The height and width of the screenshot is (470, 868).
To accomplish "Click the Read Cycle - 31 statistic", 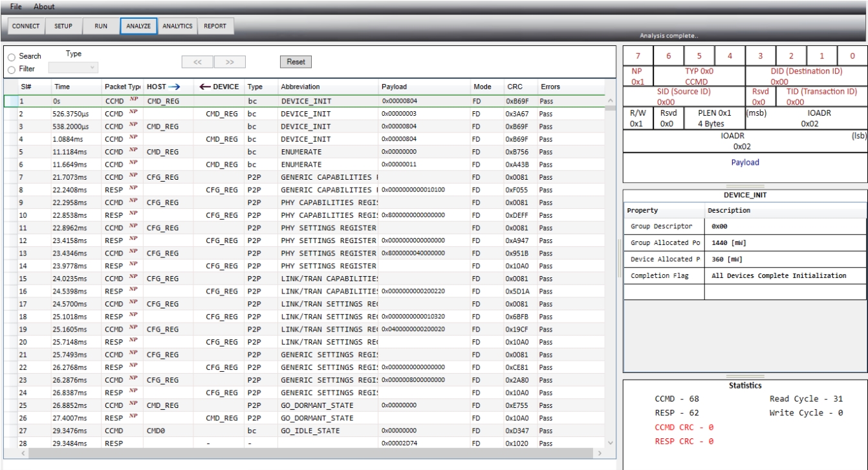I will 806,400.
